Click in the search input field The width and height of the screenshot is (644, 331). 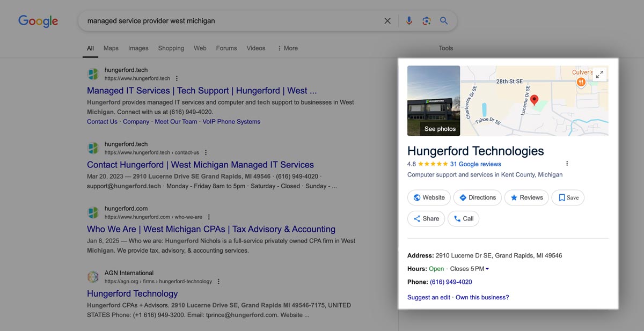pyautogui.click(x=231, y=21)
